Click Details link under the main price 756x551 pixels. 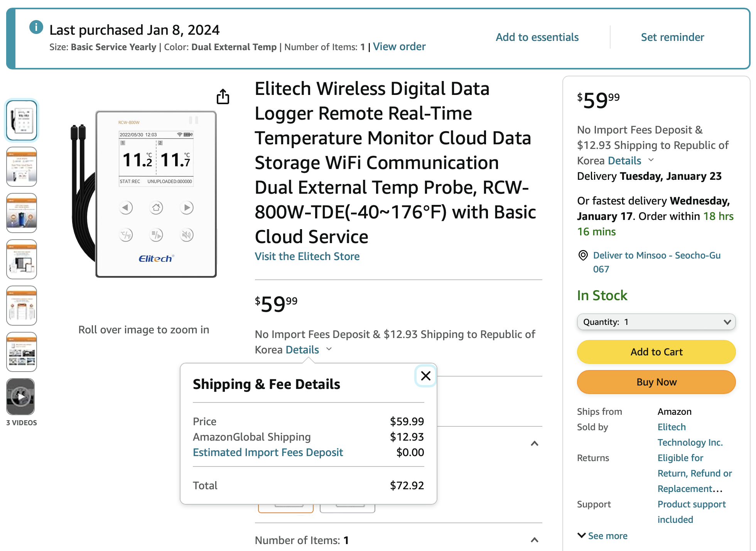click(302, 350)
